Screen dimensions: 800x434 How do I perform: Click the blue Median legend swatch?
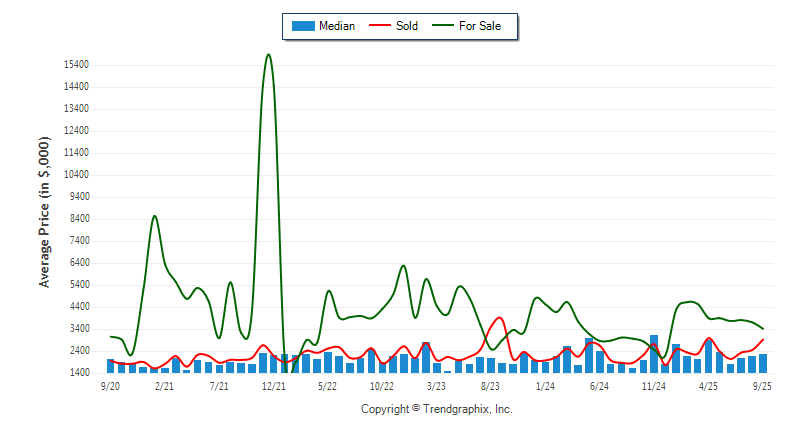(x=302, y=26)
